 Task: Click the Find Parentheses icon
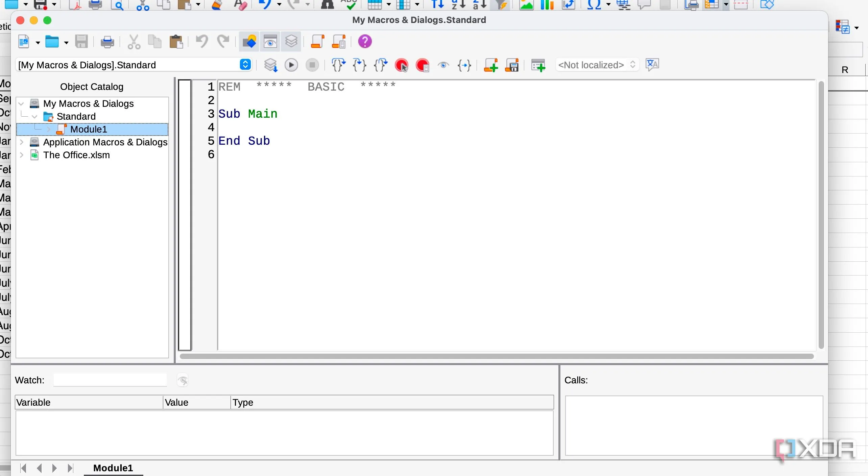tap(464, 65)
